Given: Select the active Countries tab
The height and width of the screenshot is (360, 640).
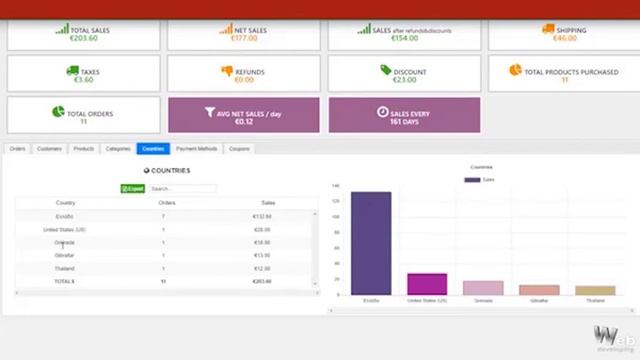Looking at the screenshot, I should click(x=153, y=149).
